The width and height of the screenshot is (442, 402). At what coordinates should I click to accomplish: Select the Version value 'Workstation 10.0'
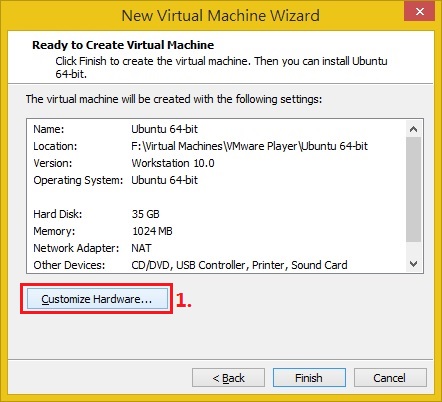pos(173,163)
